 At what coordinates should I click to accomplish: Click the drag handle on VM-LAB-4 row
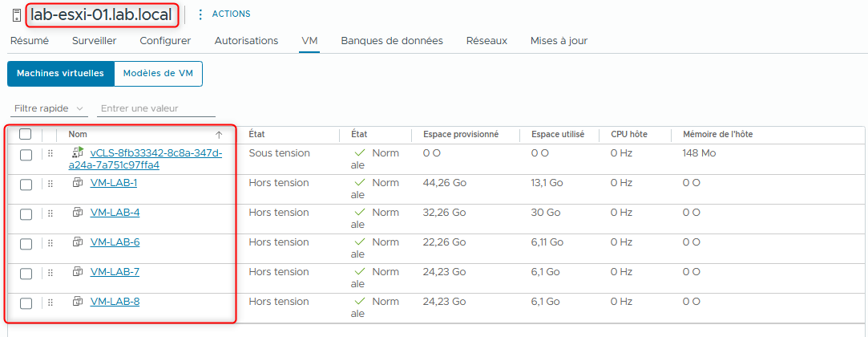[x=50, y=213]
